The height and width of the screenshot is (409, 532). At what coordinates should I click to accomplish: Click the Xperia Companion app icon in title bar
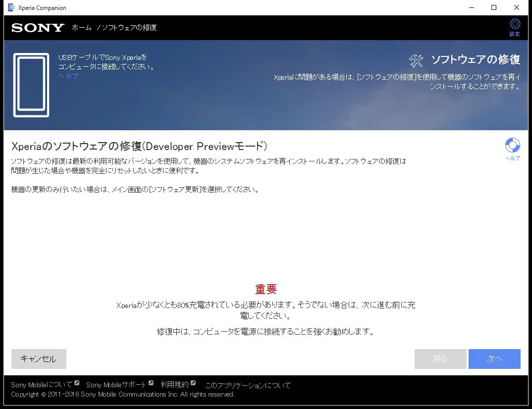point(11,7)
